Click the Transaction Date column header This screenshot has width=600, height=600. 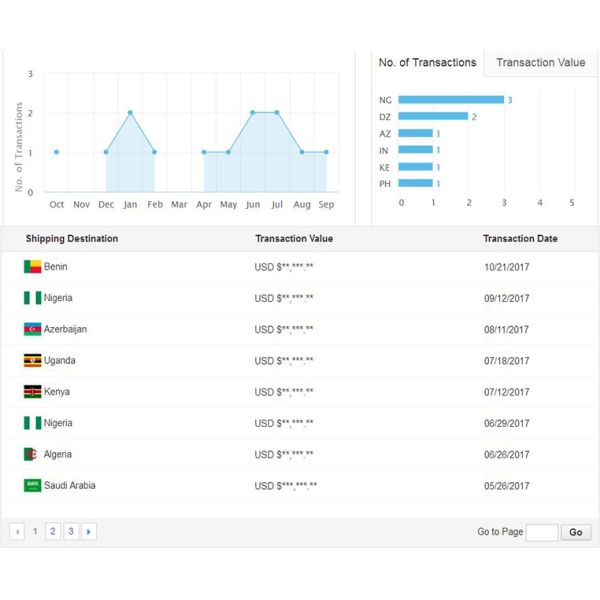click(520, 239)
